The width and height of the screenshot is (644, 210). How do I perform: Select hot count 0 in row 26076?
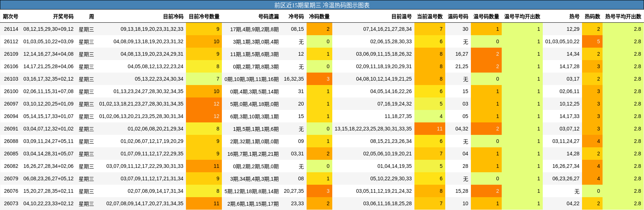(592, 191)
